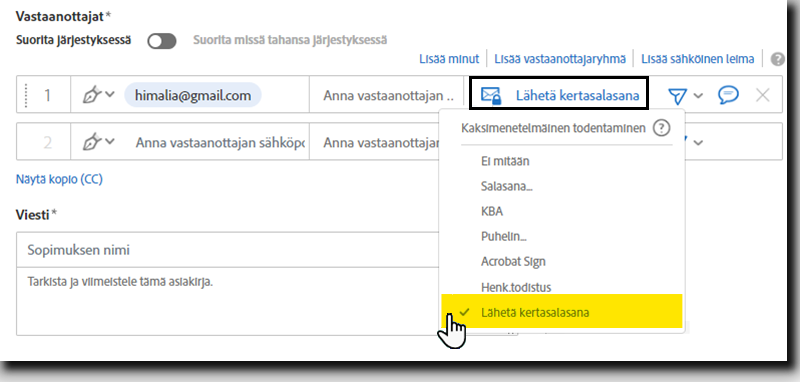
Task: Click recipient name field in row 1
Action: pos(386,95)
